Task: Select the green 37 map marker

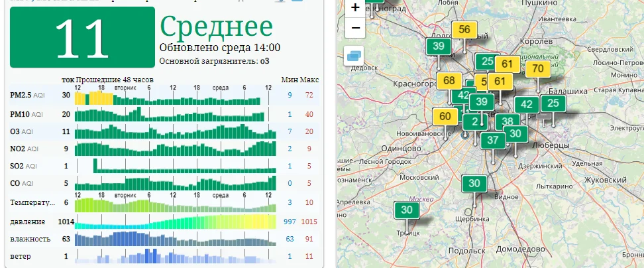Action: click(x=492, y=140)
